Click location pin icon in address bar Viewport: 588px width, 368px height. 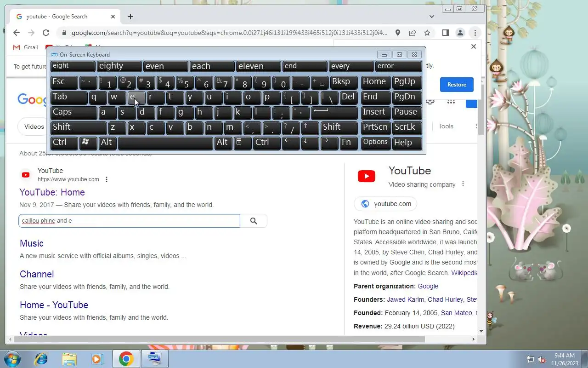[398, 33]
